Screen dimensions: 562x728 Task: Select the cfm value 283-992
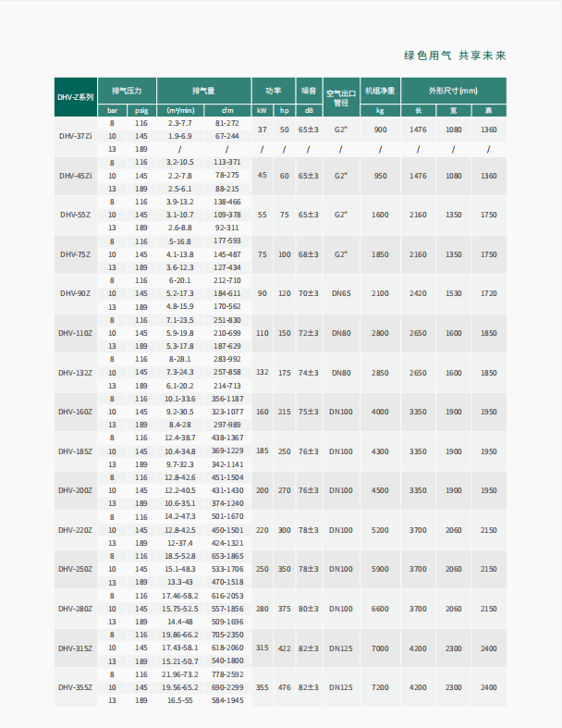click(227, 359)
